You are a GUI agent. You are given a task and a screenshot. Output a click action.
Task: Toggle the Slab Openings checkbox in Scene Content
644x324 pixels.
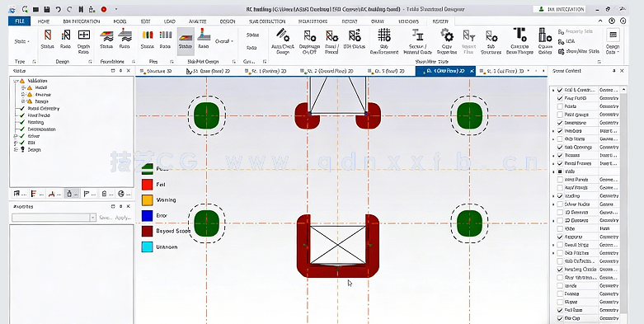[x=560, y=147]
